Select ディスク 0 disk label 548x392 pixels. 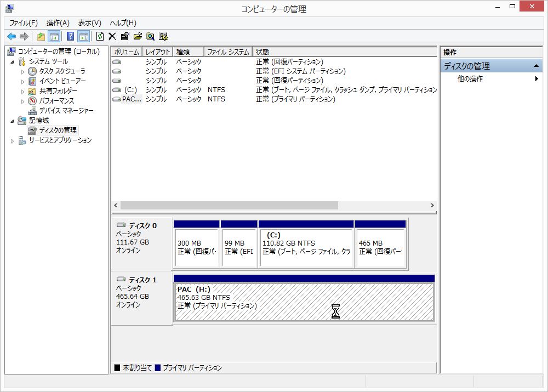tap(142, 225)
